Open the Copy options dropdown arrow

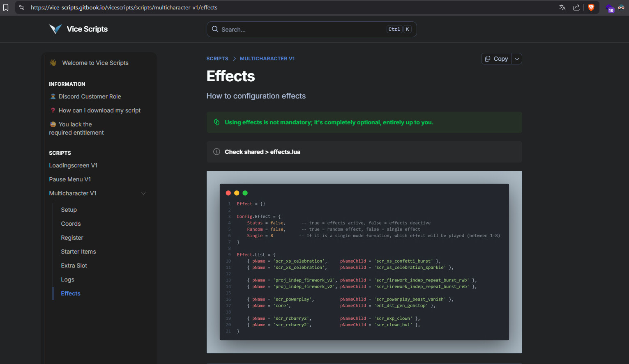pyautogui.click(x=517, y=59)
